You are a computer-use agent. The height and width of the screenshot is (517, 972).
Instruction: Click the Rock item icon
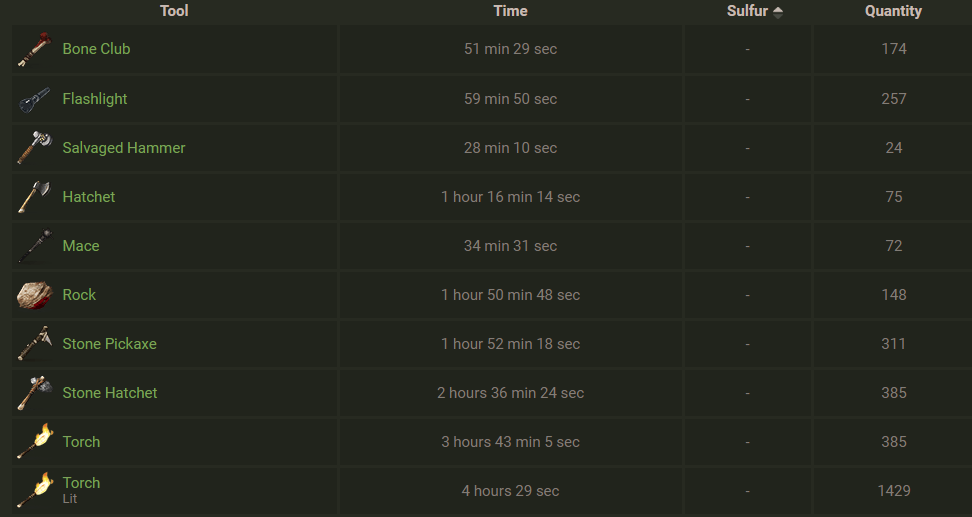pos(35,295)
